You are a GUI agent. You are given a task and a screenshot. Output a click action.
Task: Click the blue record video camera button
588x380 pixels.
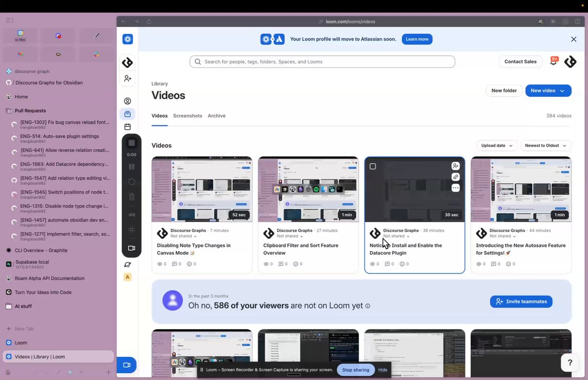(x=127, y=365)
